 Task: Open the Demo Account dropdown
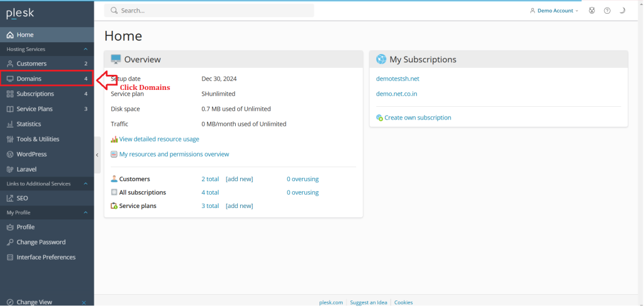(554, 11)
